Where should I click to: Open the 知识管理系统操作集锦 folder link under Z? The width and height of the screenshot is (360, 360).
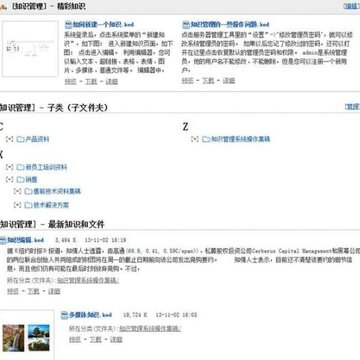241,139
